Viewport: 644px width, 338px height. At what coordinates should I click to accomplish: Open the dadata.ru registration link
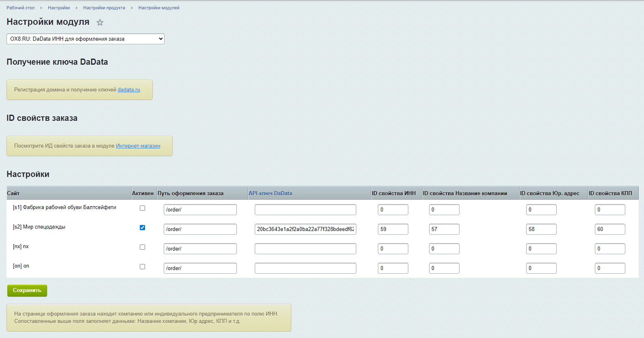(x=128, y=90)
